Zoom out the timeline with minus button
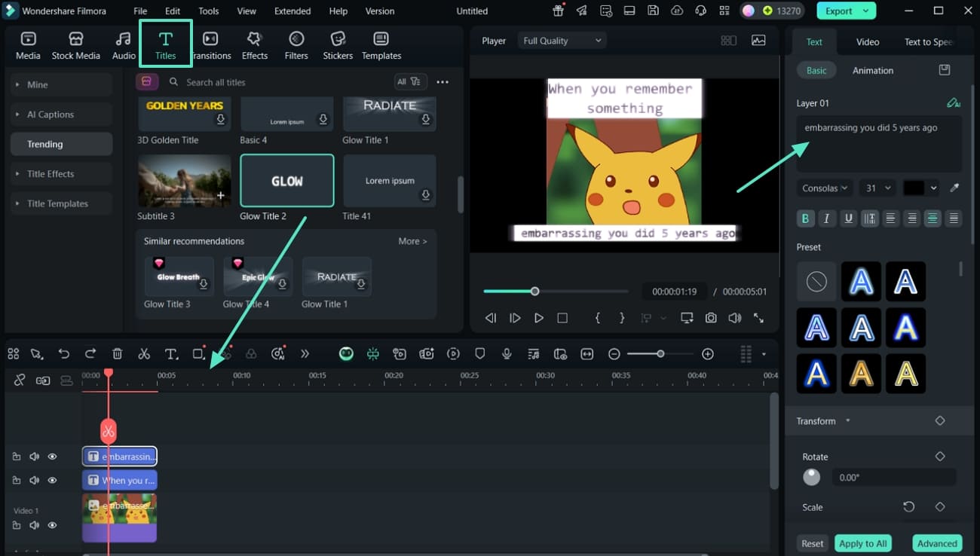Screen dimensions: 980x556 (x=614, y=354)
